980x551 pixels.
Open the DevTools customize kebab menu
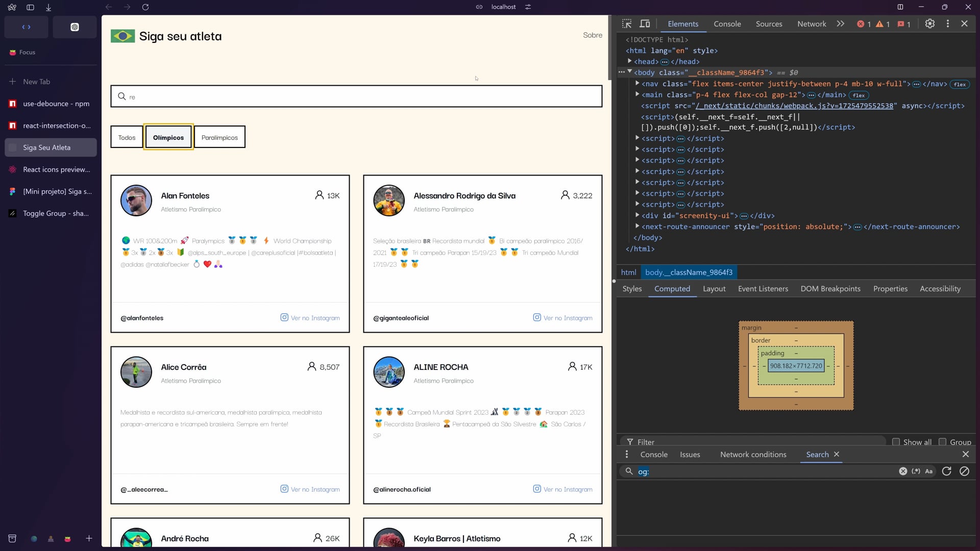948,24
